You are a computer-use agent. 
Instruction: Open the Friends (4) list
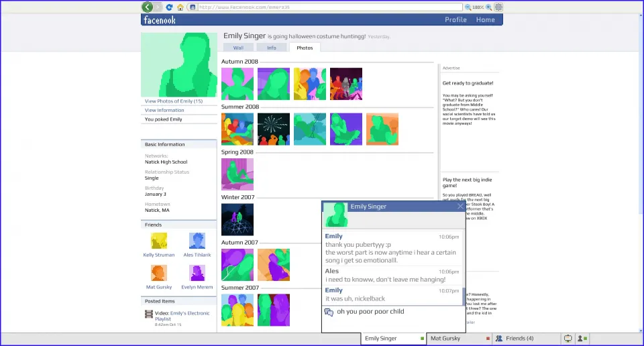(x=526, y=339)
